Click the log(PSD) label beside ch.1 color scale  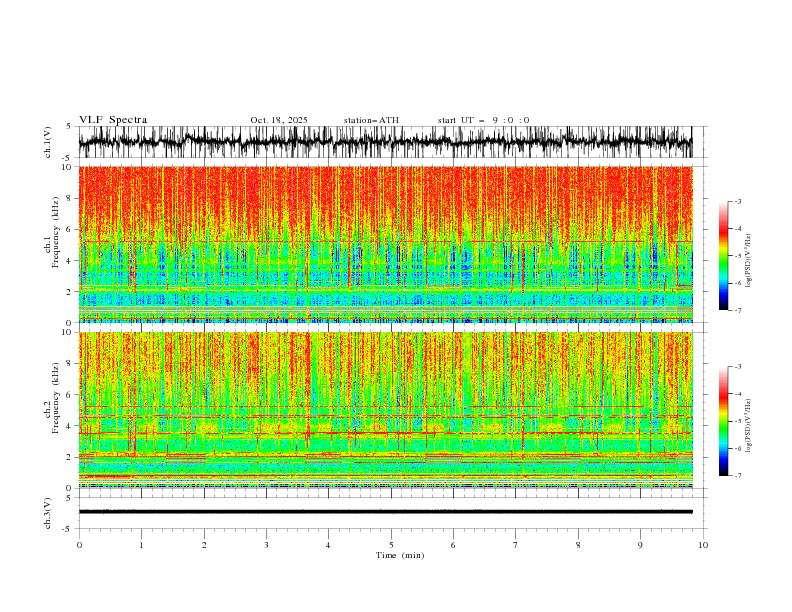[749, 261]
